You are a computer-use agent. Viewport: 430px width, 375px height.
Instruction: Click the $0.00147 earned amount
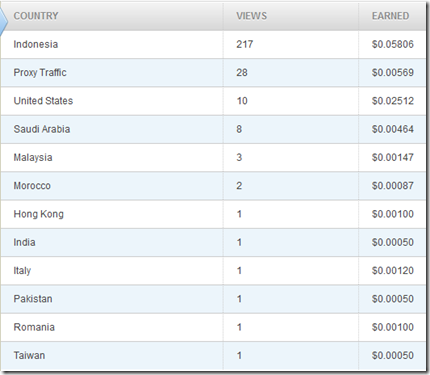pyautogui.click(x=393, y=157)
